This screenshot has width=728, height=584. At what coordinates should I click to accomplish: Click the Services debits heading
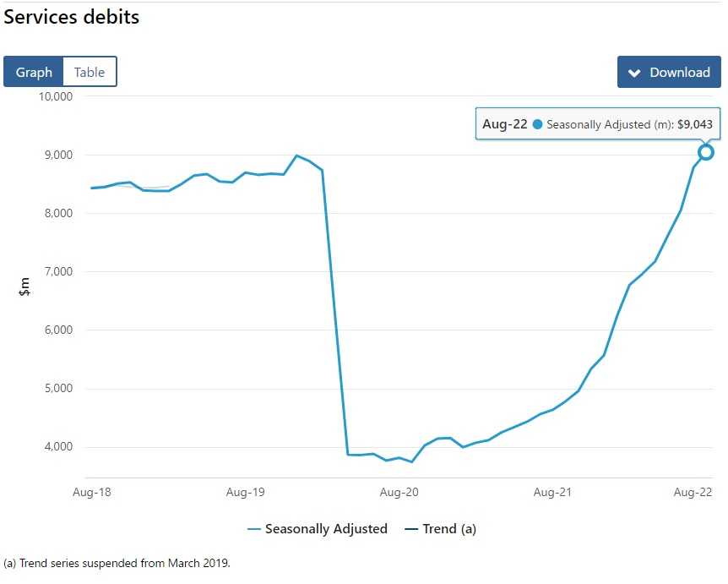click(72, 17)
